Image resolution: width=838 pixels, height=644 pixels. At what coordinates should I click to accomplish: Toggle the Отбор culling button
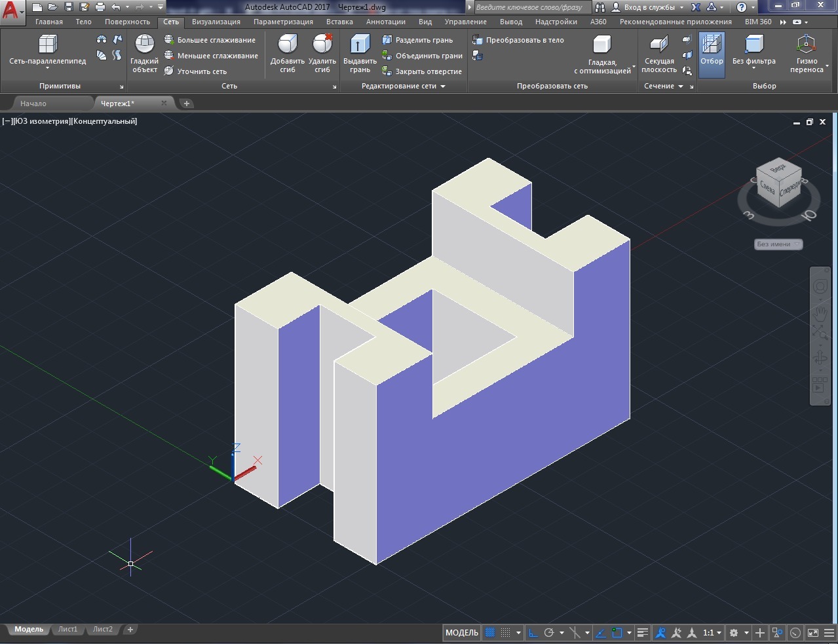point(712,54)
